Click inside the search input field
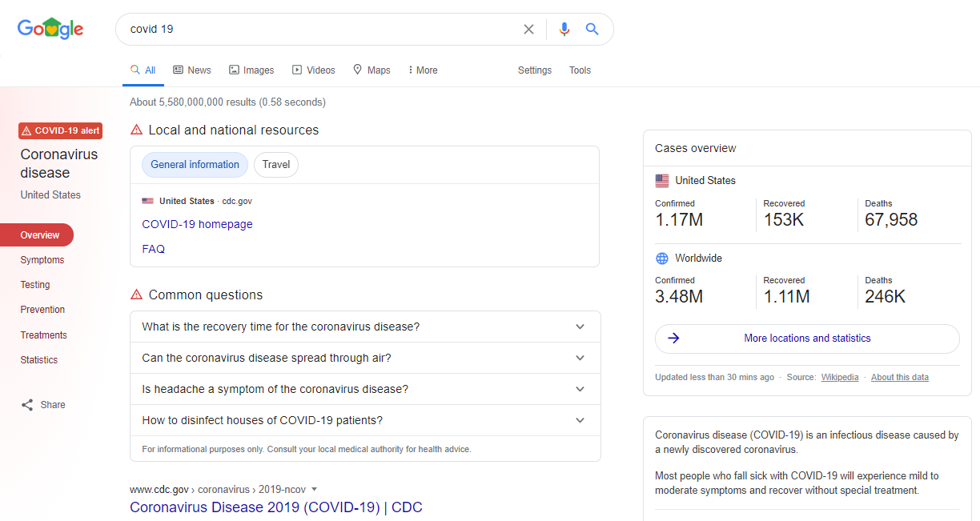The height and width of the screenshot is (521, 980). 320,30
